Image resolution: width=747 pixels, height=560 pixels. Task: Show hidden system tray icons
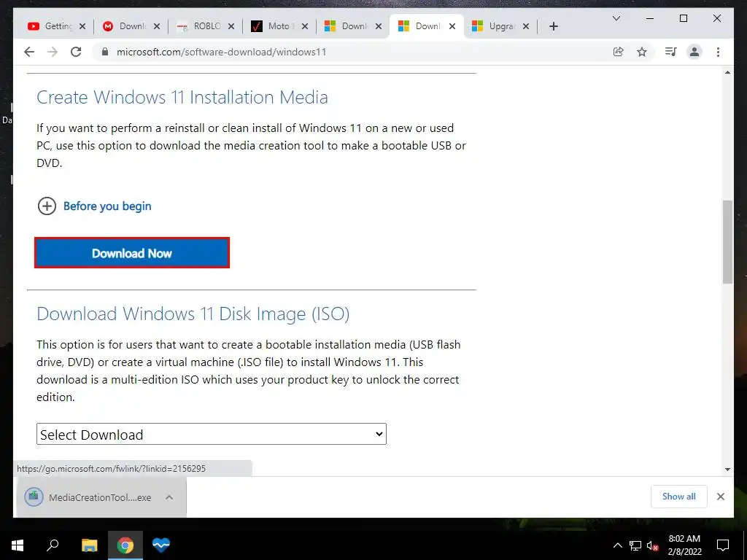click(x=617, y=545)
